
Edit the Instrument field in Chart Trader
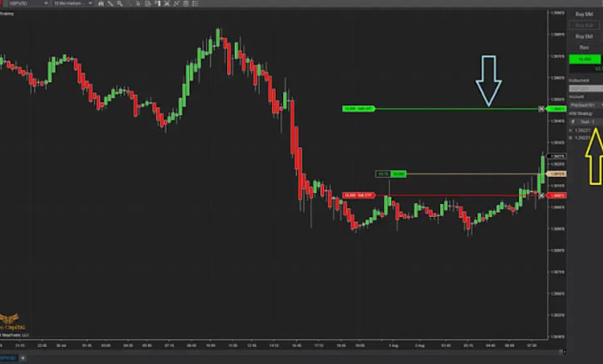[585, 89]
